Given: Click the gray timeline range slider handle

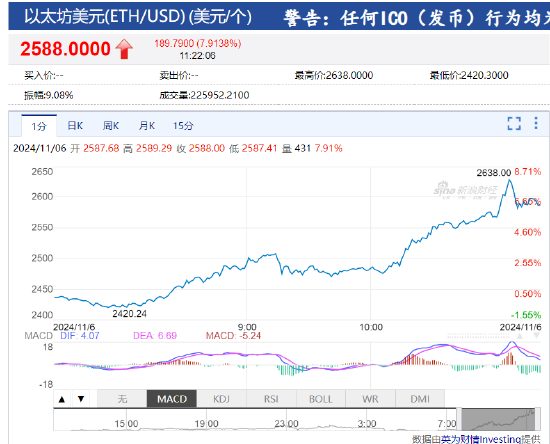Looking at the screenshot, I should [x=498, y=419].
